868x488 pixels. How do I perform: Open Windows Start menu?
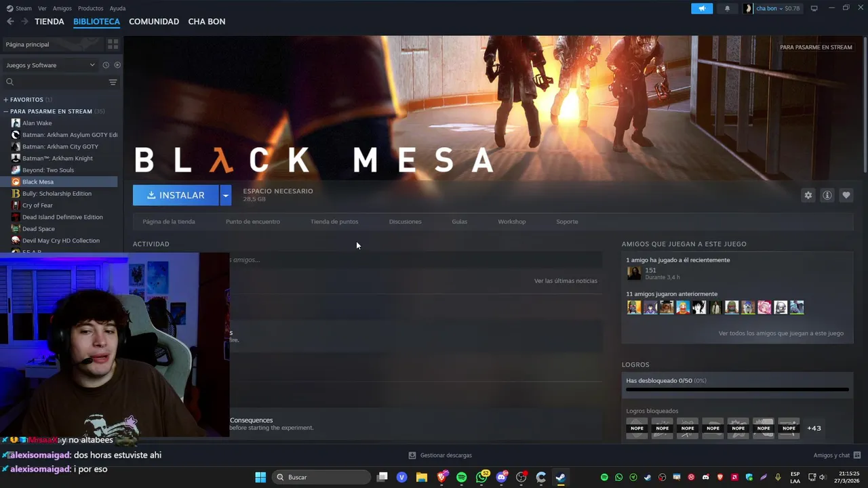pos(260,477)
